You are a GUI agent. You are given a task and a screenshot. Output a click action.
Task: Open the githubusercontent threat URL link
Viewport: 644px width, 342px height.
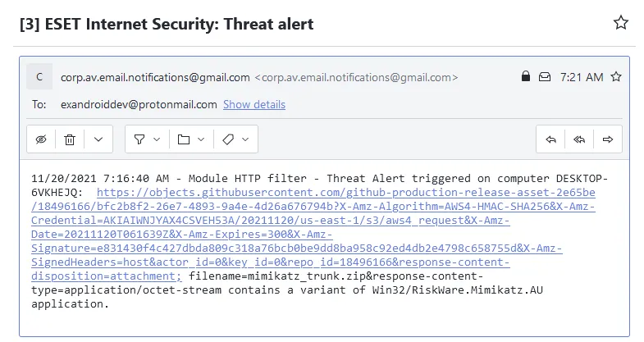click(313, 234)
